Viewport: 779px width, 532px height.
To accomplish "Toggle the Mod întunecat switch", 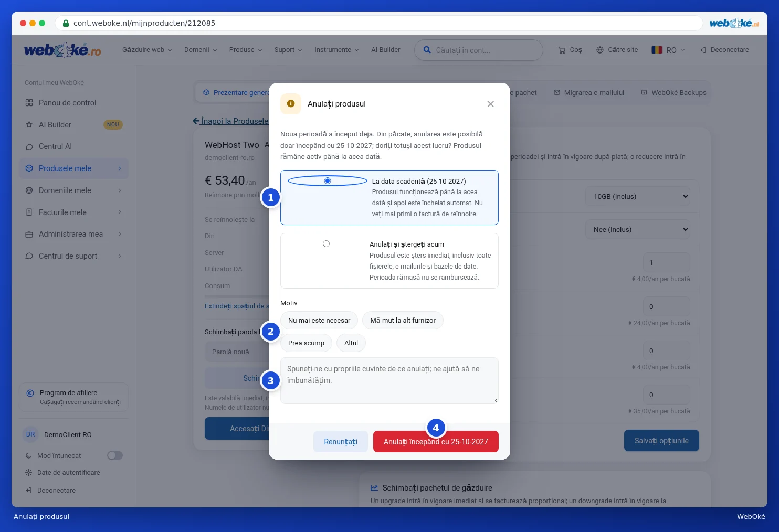I will 115,455.
